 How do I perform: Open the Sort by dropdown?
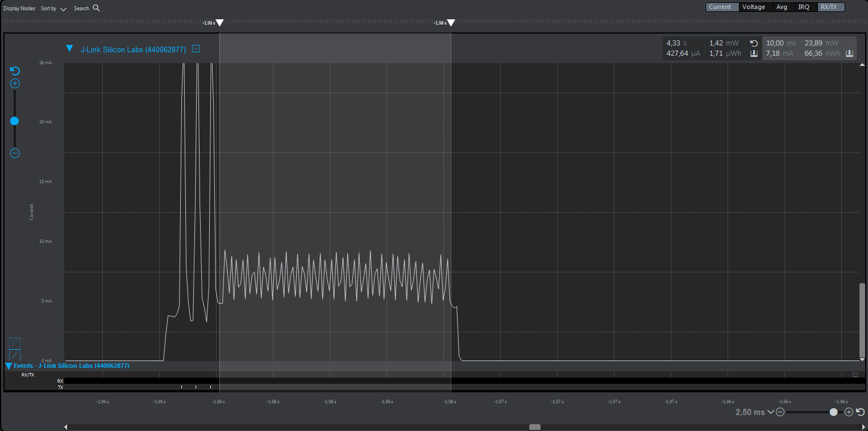tap(53, 8)
